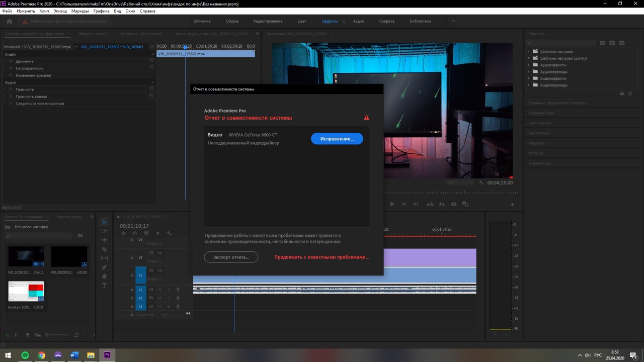
Task: Click timeline Add Marker icon
Action: coord(157,233)
